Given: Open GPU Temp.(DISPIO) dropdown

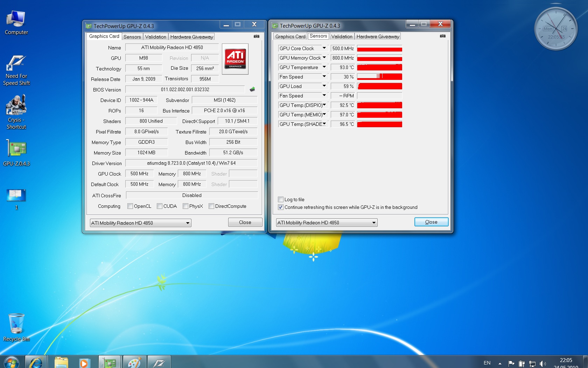Looking at the screenshot, I should (324, 105).
